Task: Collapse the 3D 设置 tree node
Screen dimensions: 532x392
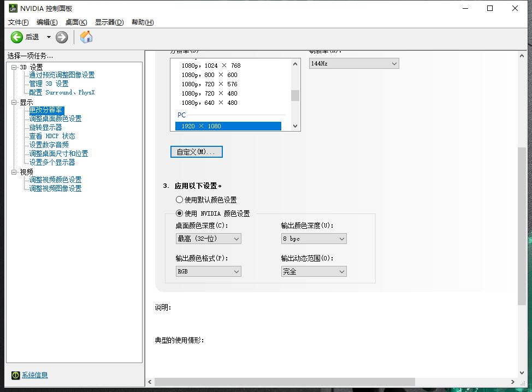Action: (x=14, y=67)
